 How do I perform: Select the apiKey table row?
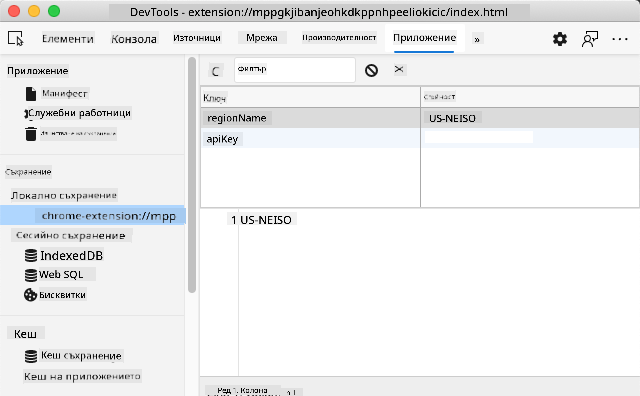pos(420,139)
